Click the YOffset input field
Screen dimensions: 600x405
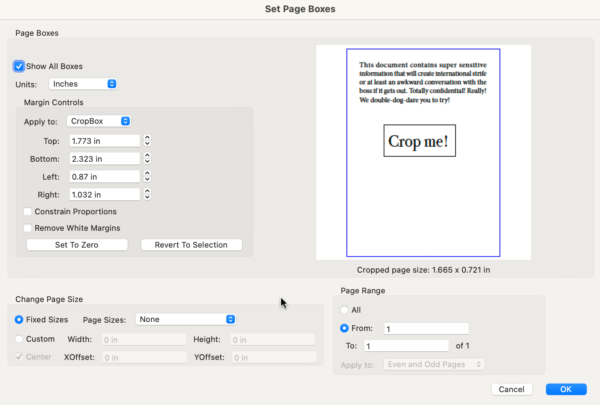274,358
